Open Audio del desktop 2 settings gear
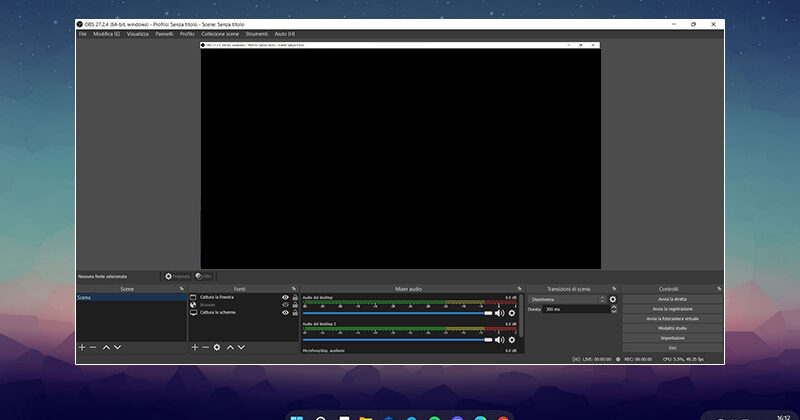The height and width of the screenshot is (420, 800). click(x=512, y=340)
